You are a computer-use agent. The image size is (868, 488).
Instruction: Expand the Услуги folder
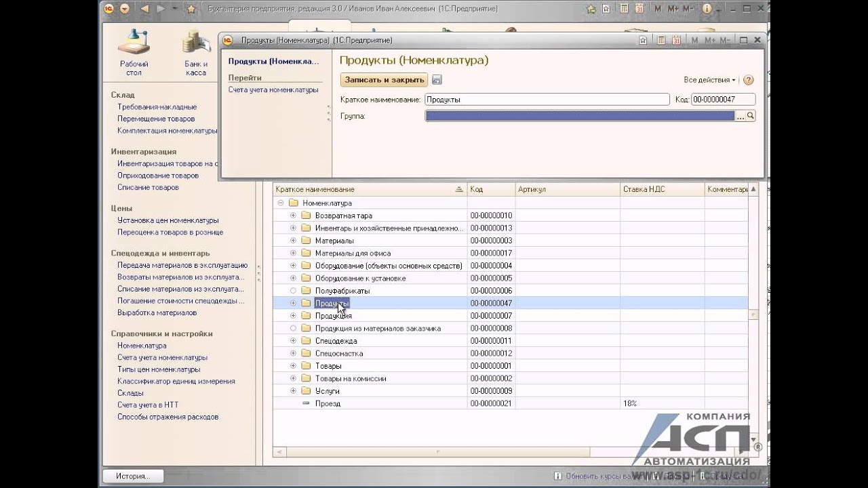pyautogui.click(x=293, y=391)
